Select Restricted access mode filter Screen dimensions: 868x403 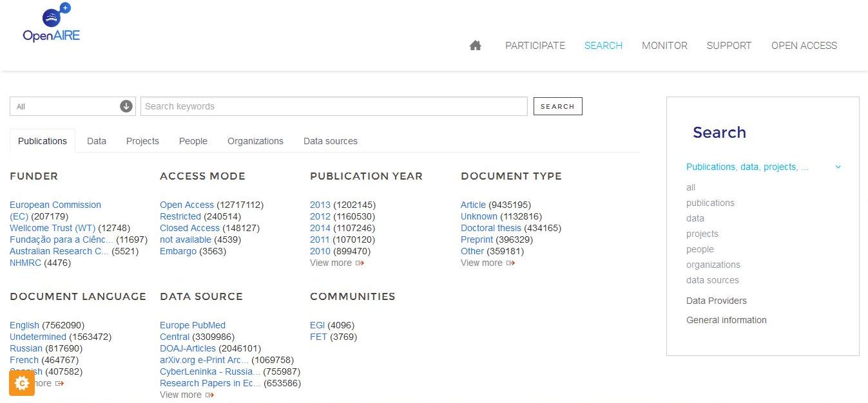pyautogui.click(x=180, y=216)
